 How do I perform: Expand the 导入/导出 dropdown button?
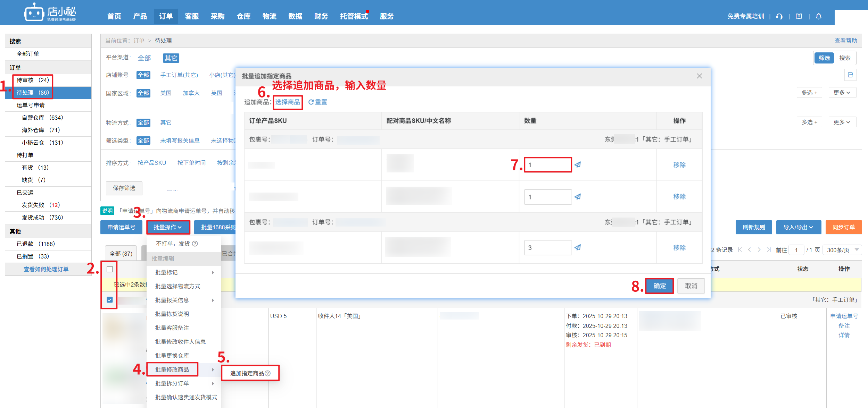(798, 227)
